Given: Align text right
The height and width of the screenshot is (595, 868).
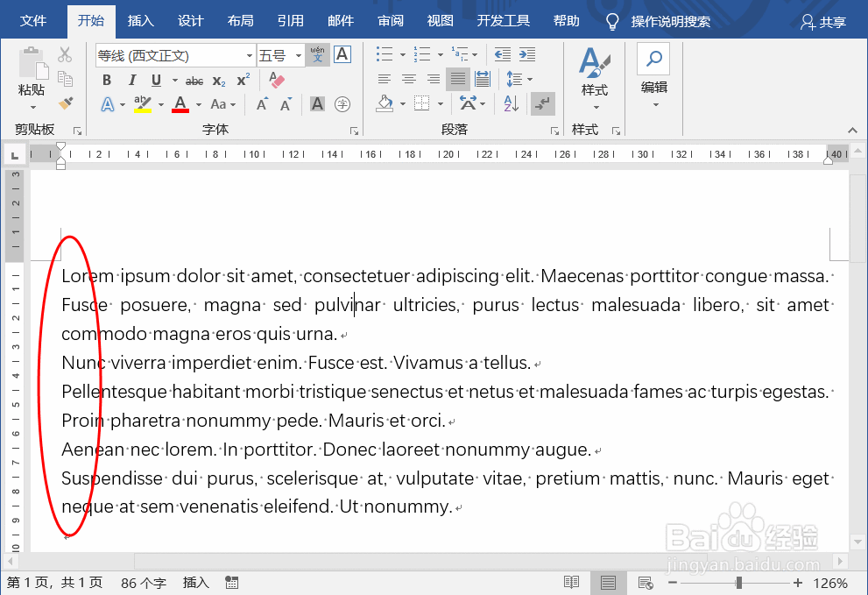Looking at the screenshot, I should [x=434, y=79].
